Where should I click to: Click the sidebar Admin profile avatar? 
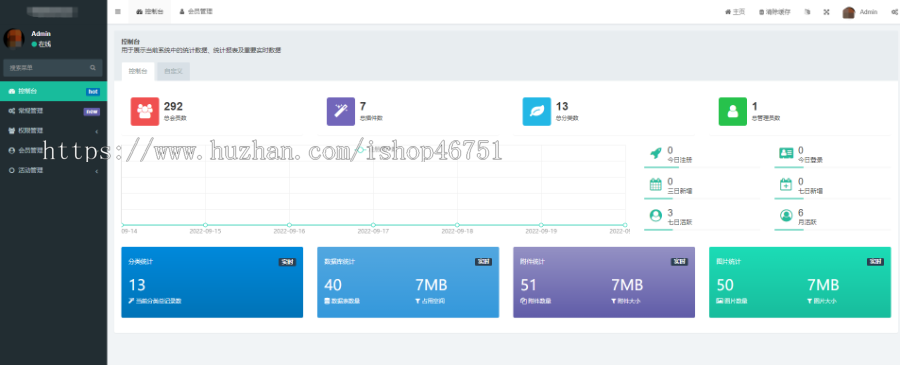tap(13, 38)
